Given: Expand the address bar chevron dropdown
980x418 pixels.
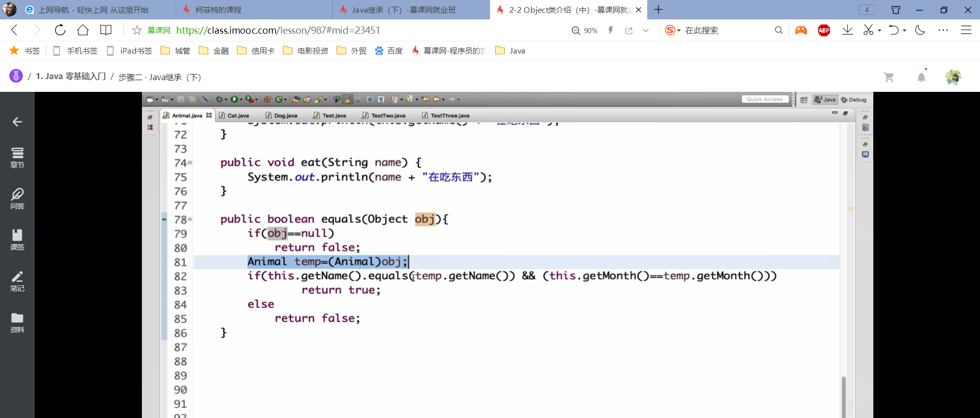Looking at the screenshot, I should (646, 31).
